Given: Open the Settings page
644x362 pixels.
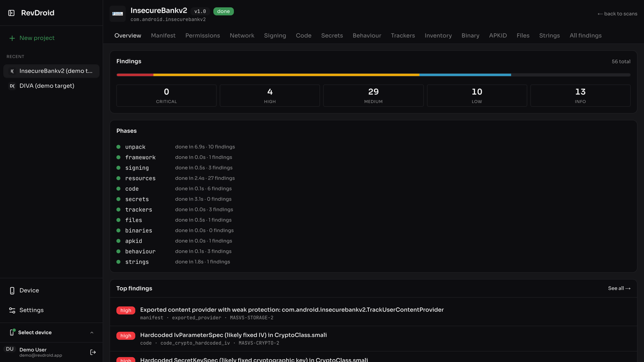Looking at the screenshot, I should tap(52, 310).
